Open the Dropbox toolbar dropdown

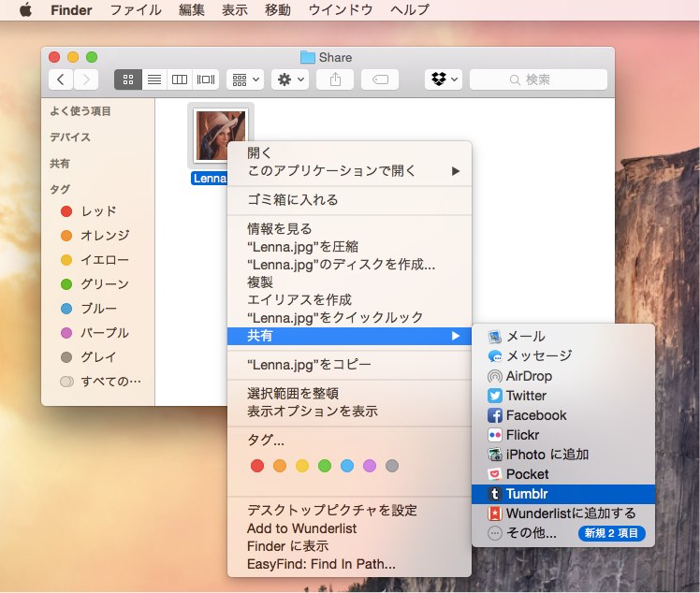pos(444,80)
